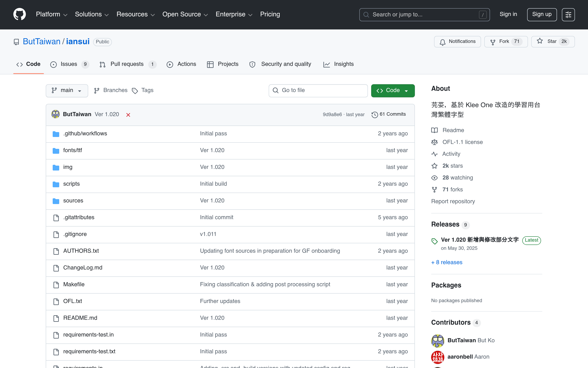Switch to the Insights tab

tap(339, 64)
